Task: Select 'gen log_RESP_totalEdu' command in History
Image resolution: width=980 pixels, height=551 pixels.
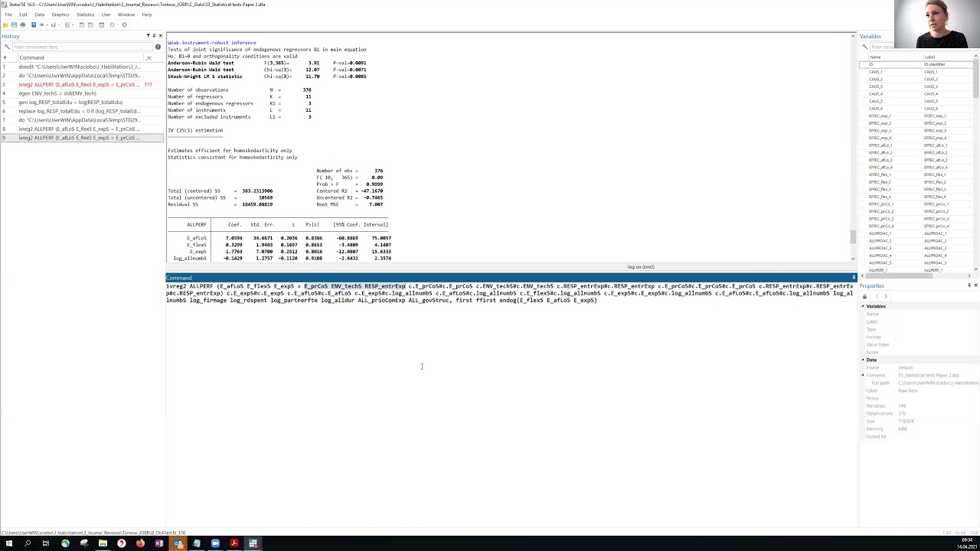Action: [82, 103]
